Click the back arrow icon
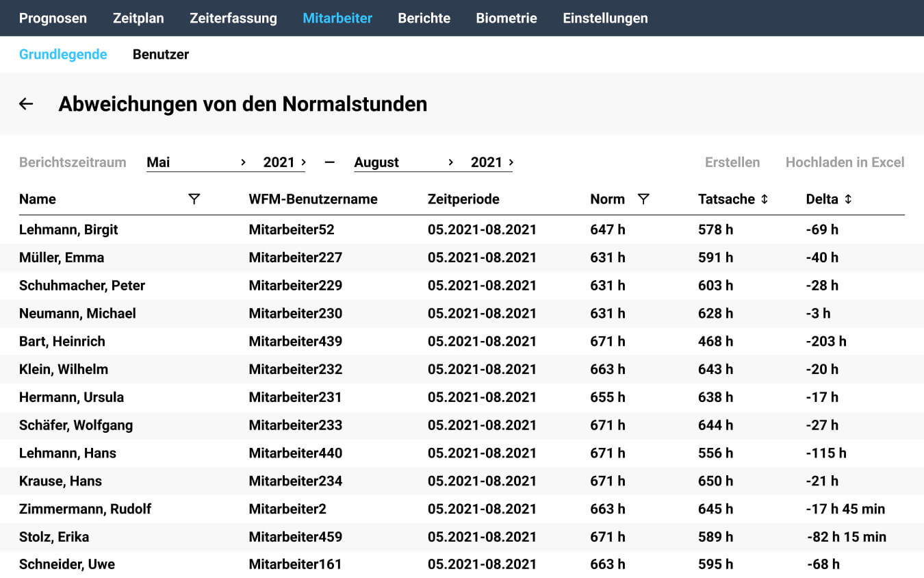924x578 pixels. coord(26,104)
